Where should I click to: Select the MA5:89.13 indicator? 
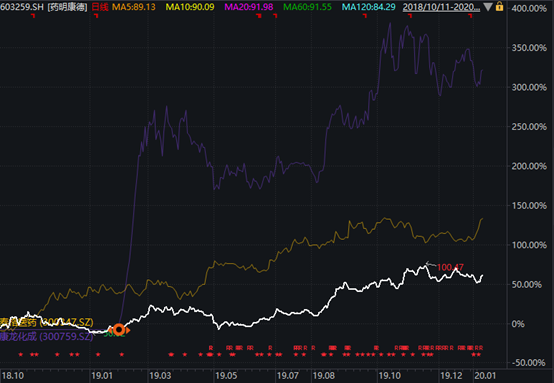134,7
